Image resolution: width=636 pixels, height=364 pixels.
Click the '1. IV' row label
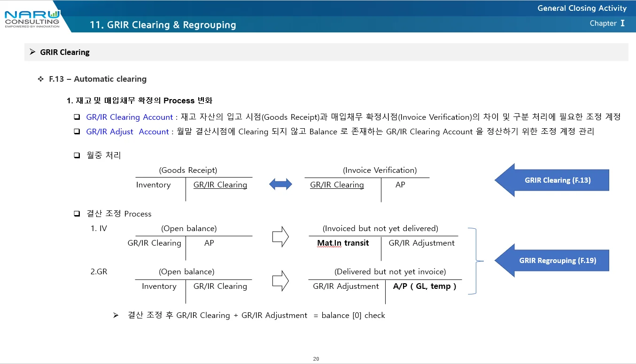99,228
